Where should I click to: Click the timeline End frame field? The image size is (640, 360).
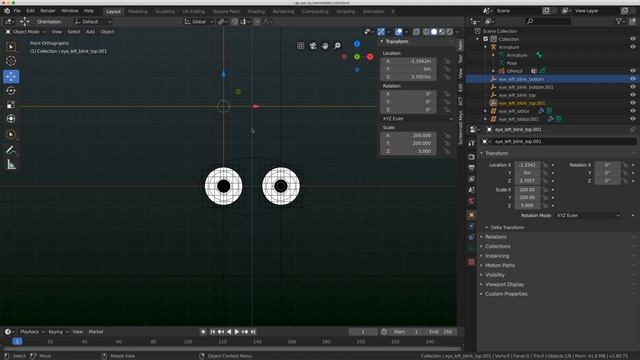(440, 332)
